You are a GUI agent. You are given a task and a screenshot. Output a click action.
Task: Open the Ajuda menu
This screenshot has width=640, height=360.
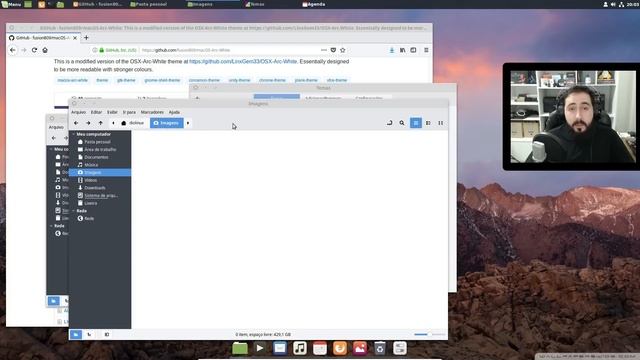point(174,112)
